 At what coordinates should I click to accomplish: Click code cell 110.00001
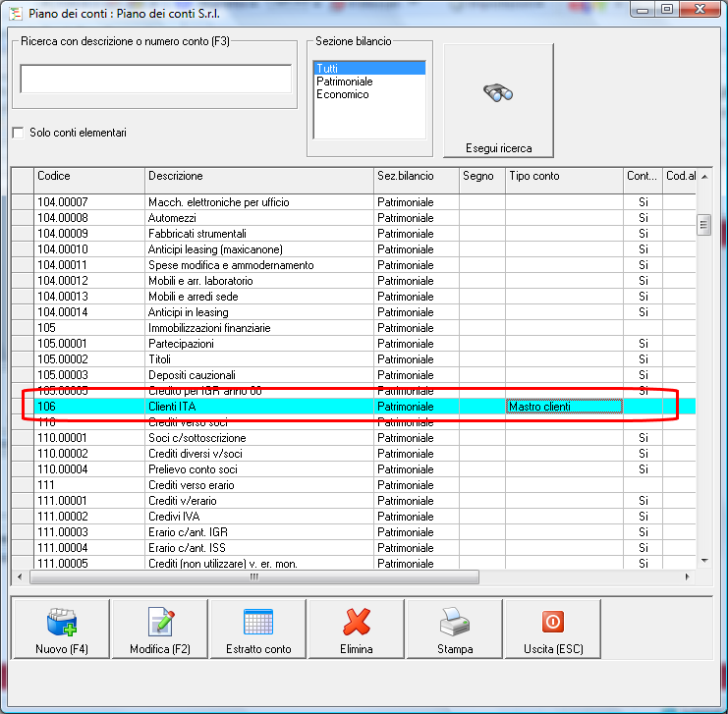(x=89, y=438)
